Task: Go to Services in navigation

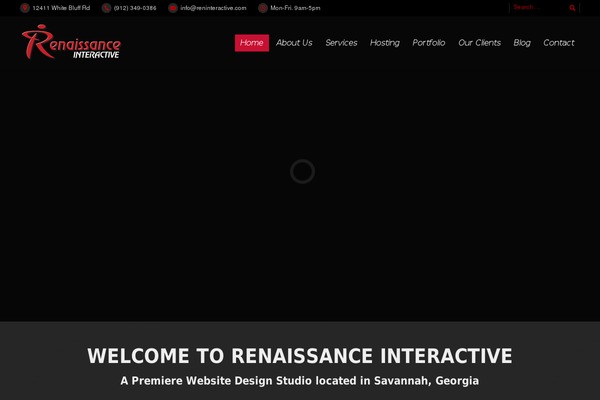Action: pyautogui.click(x=341, y=43)
